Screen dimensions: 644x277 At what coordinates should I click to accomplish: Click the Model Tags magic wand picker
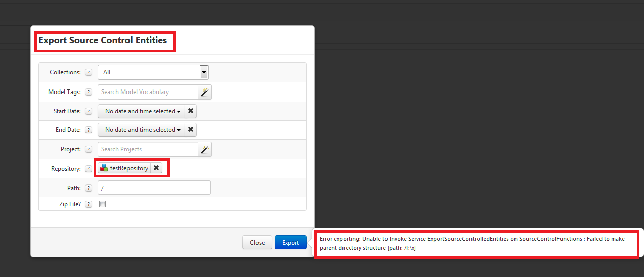pos(204,92)
